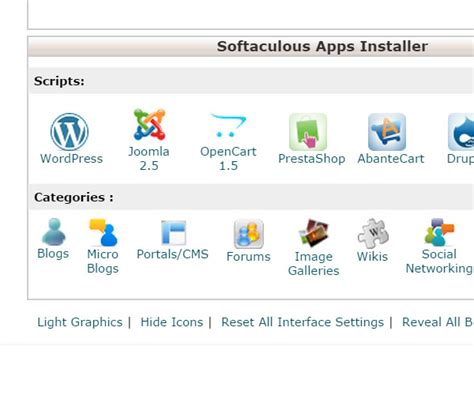This screenshot has width=474, height=395.
Task: Click the AbanteCart icon
Action: click(x=387, y=132)
